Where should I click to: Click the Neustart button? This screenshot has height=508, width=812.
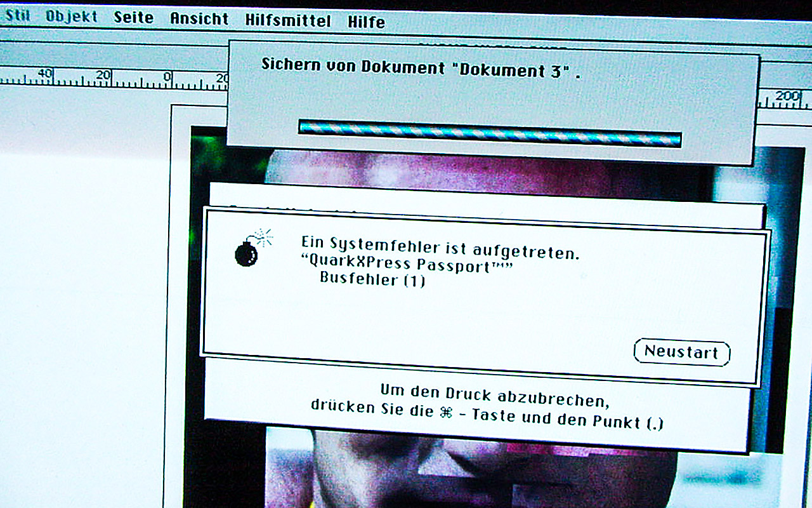pos(682,352)
